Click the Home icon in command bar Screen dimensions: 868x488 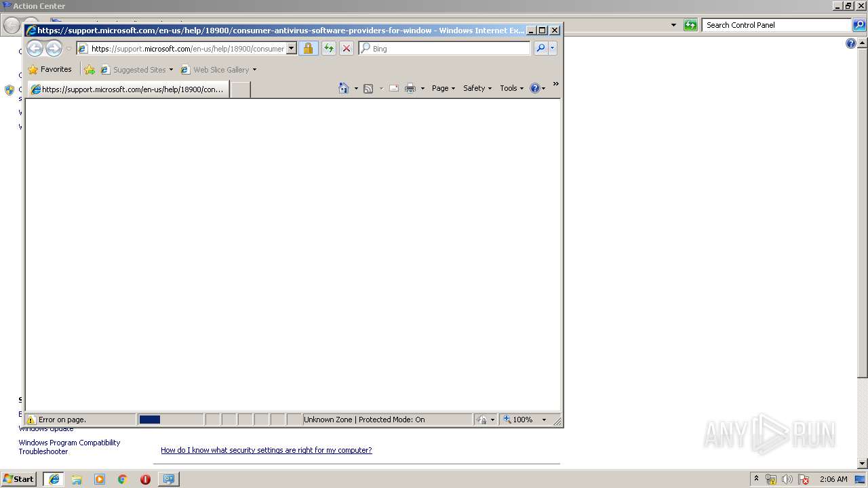click(x=344, y=88)
